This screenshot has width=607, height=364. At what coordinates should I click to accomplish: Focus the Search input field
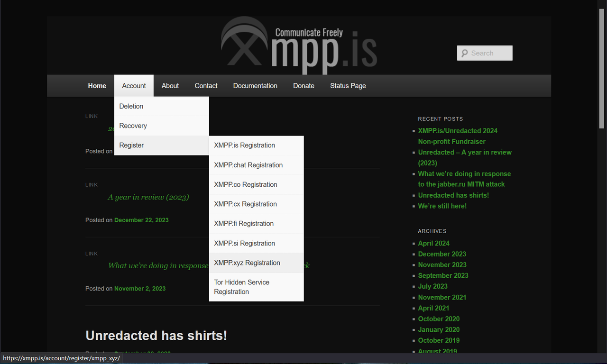pyautogui.click(x=485, y=53)
